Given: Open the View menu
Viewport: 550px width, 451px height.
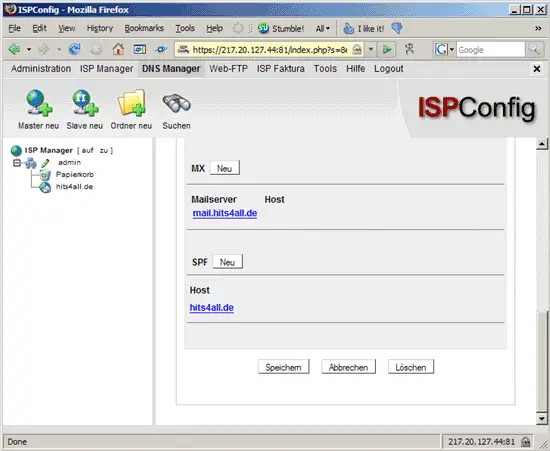Looking at the screenshot, I should [67, 28].
